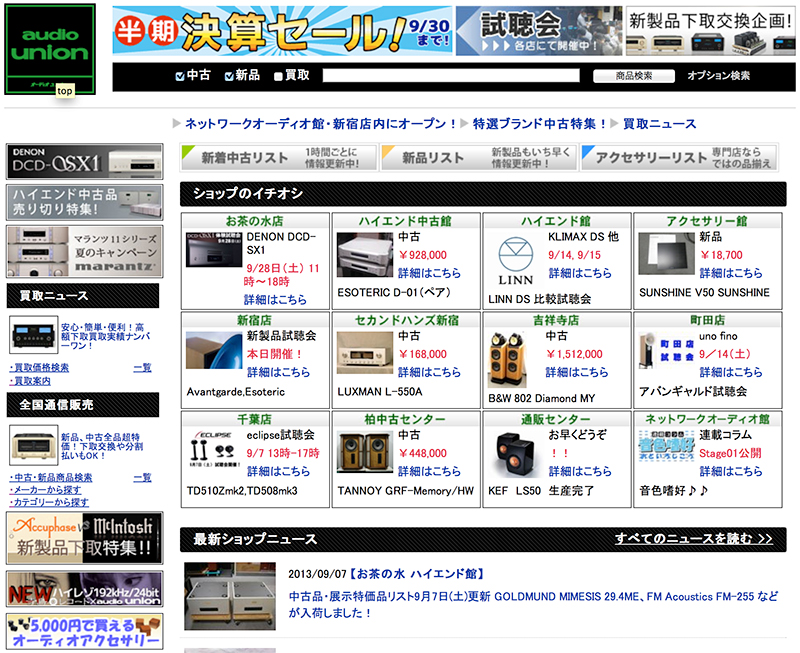Open 詳細はこちら in 新宿店 card

click(x=279, y=372)
